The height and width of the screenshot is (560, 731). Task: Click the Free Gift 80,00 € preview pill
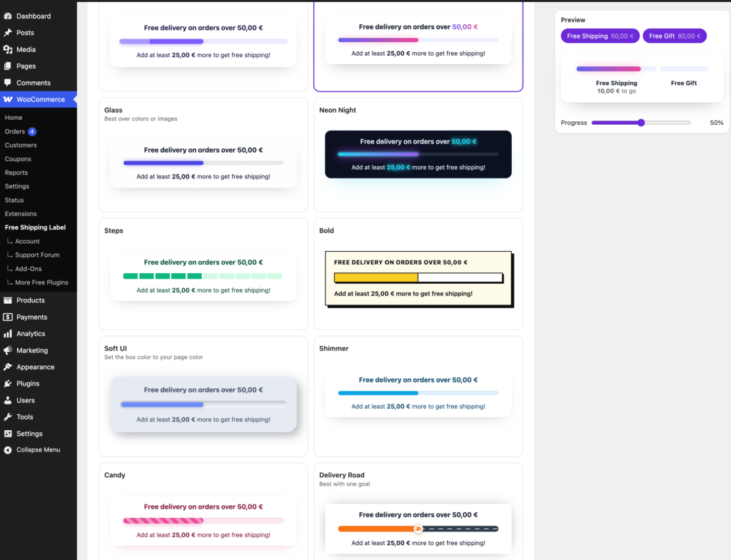(675, 36)
